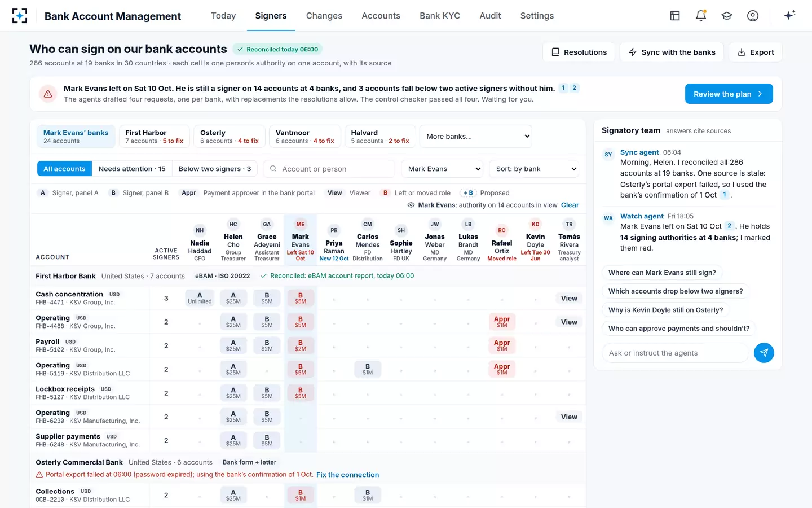Open the Mark Evans person dropdown
The width and height of the screenshot is (812, 508).
pyautogui.click(x=443, y=169)
